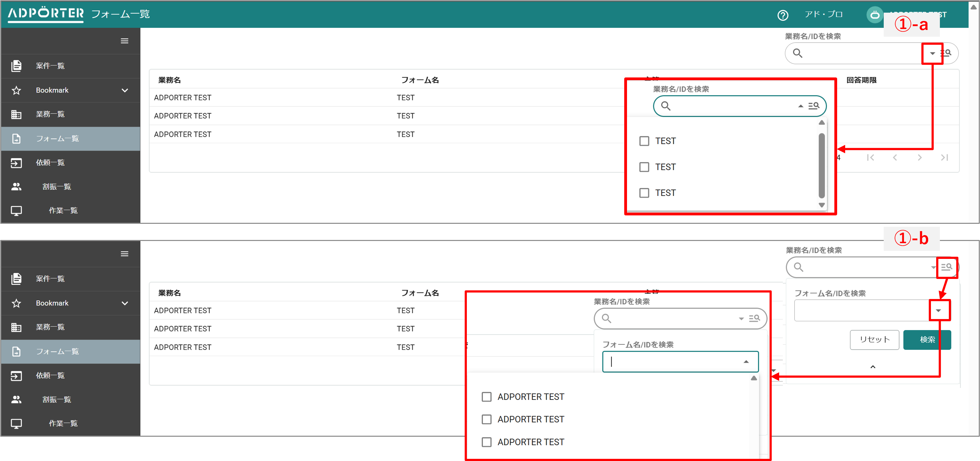Go to last page pagination icon
The width and height of the screenshot is (980, 461).
(944, 157)
